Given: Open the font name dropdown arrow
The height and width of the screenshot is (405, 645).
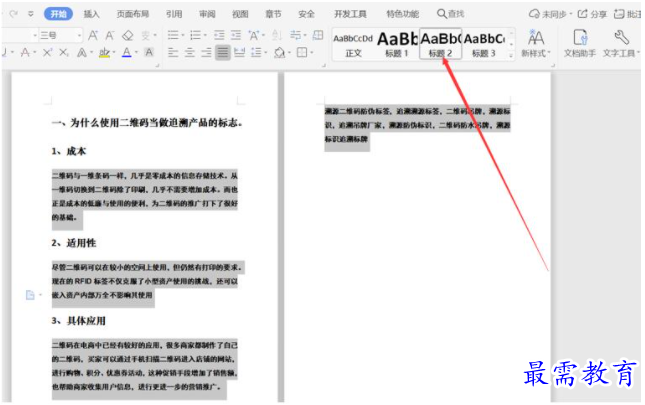Looking at the screenshot, I should 35,36.
